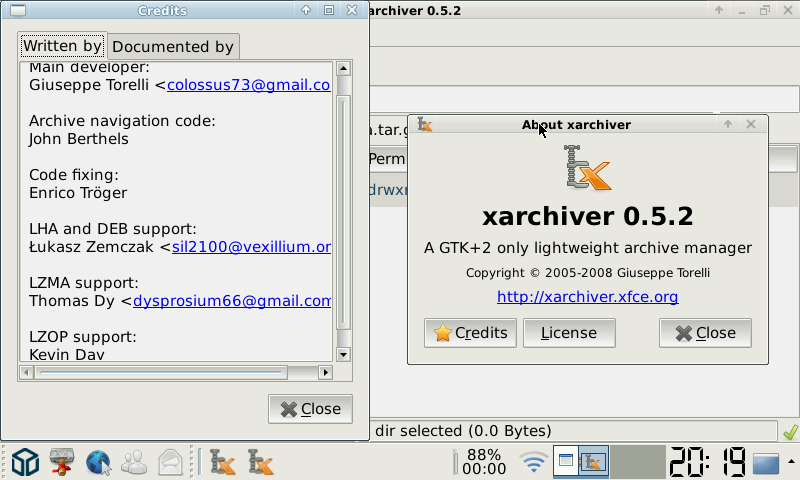Switch to the Written by tab

pos(62,46)
